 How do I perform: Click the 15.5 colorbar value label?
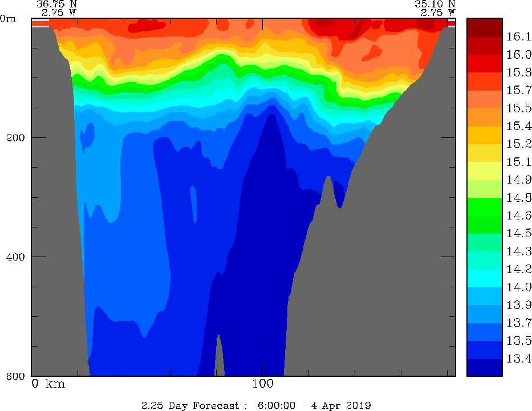518,108
